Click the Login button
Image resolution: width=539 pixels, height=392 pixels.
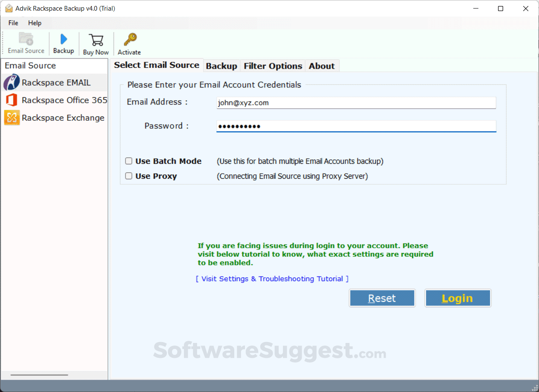pyautogui.click(x=457, y=298)
